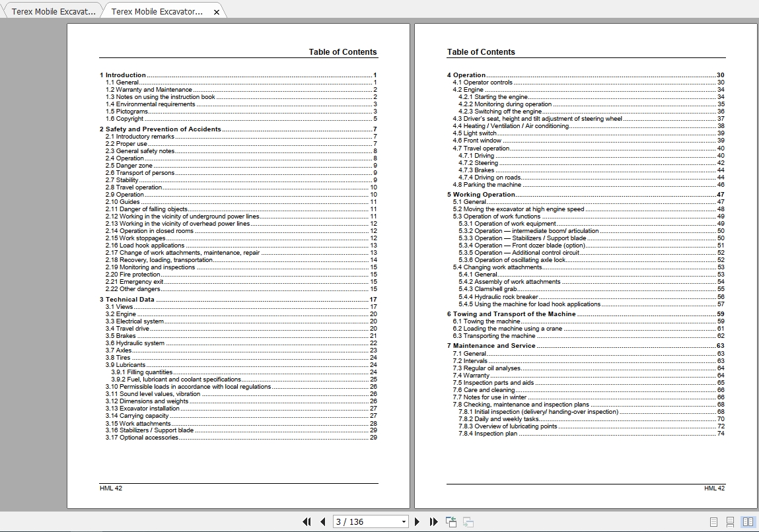Open the page number dropdown arrow

(404, 522)
